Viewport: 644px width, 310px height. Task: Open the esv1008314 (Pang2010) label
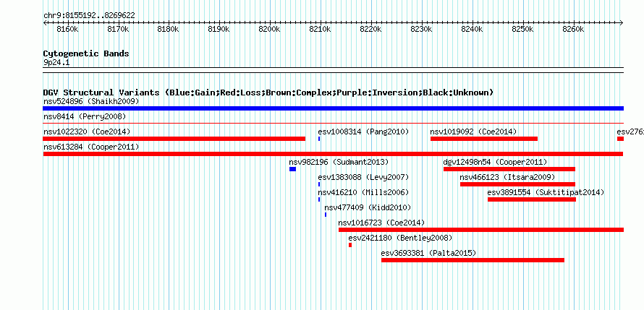click(363, 132)
